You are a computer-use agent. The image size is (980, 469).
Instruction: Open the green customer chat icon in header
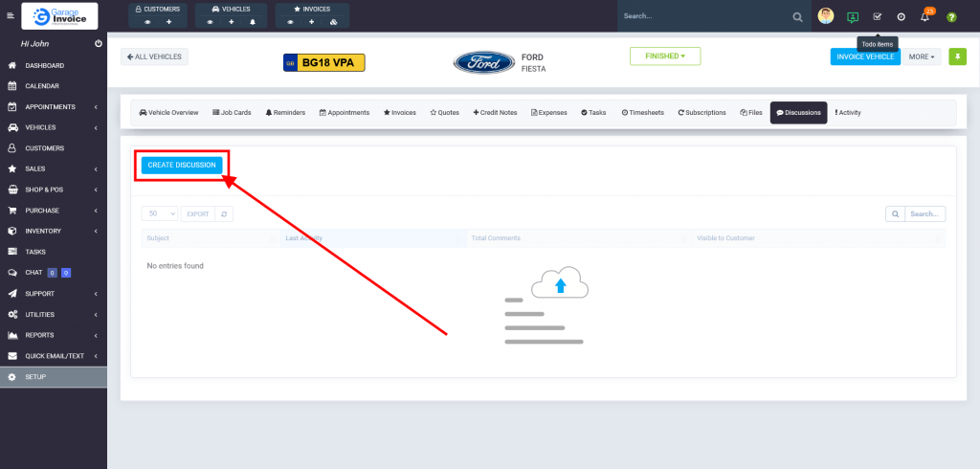click(853, 17)
